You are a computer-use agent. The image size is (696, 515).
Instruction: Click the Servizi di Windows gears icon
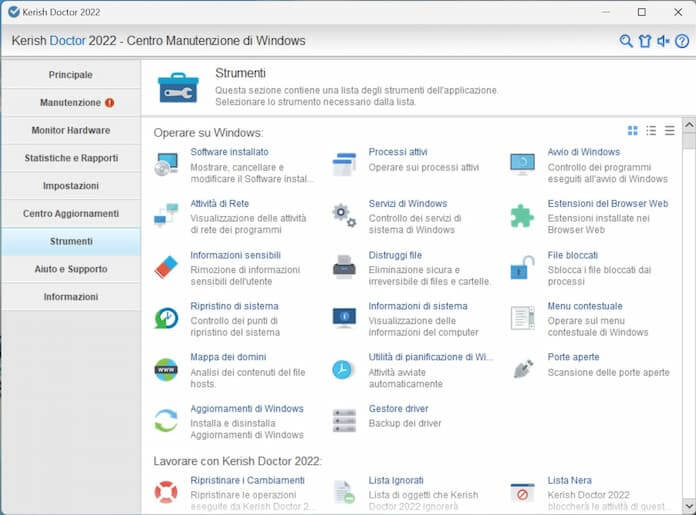click(x=344, y=215)
